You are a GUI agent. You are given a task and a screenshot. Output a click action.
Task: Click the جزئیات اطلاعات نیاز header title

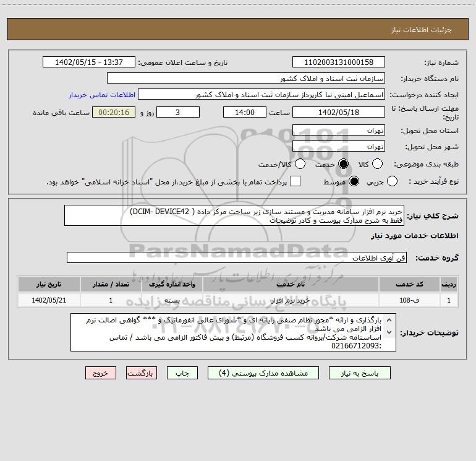point(421,30)
